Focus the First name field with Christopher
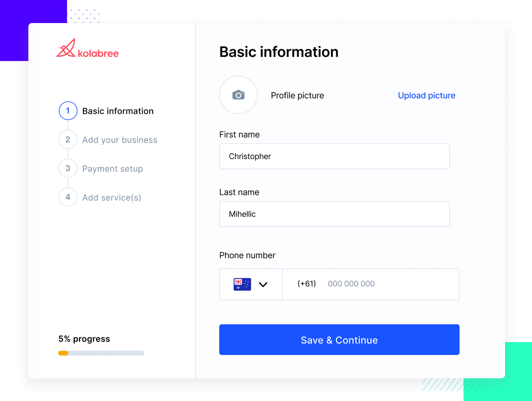The height and width of the screenshot is (401, 532). [334, 156]
